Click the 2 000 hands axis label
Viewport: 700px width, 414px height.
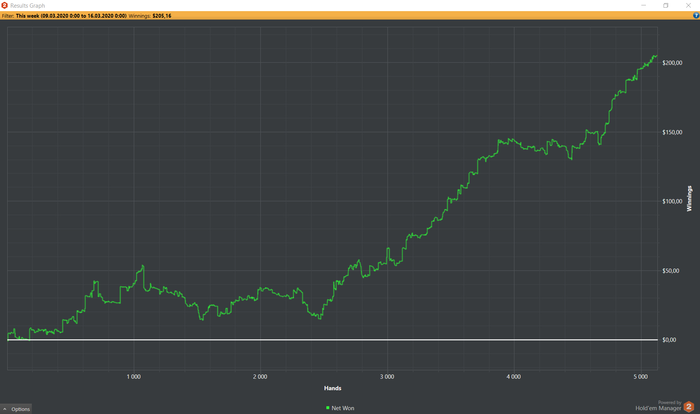[x=260, y=377]
